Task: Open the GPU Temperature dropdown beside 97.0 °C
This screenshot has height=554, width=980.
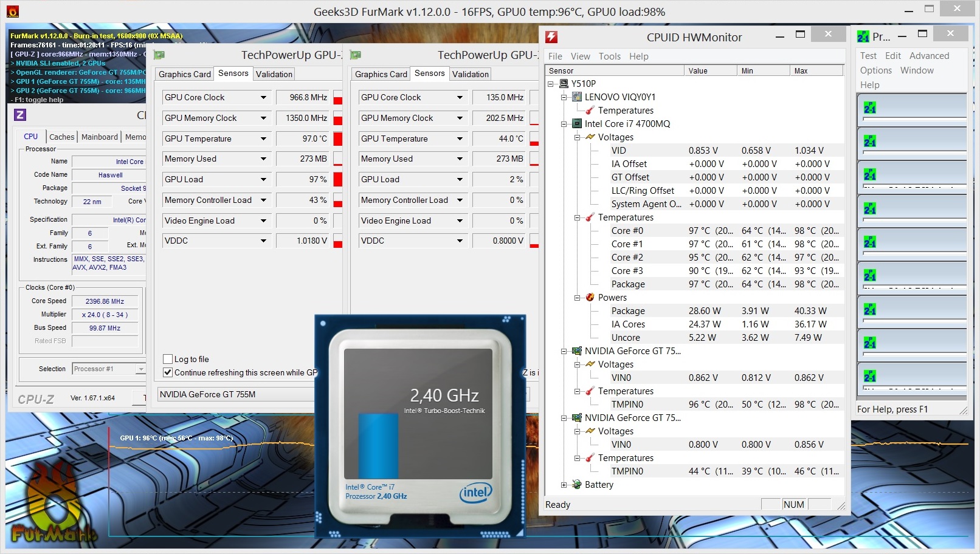Action: (263, 138)
